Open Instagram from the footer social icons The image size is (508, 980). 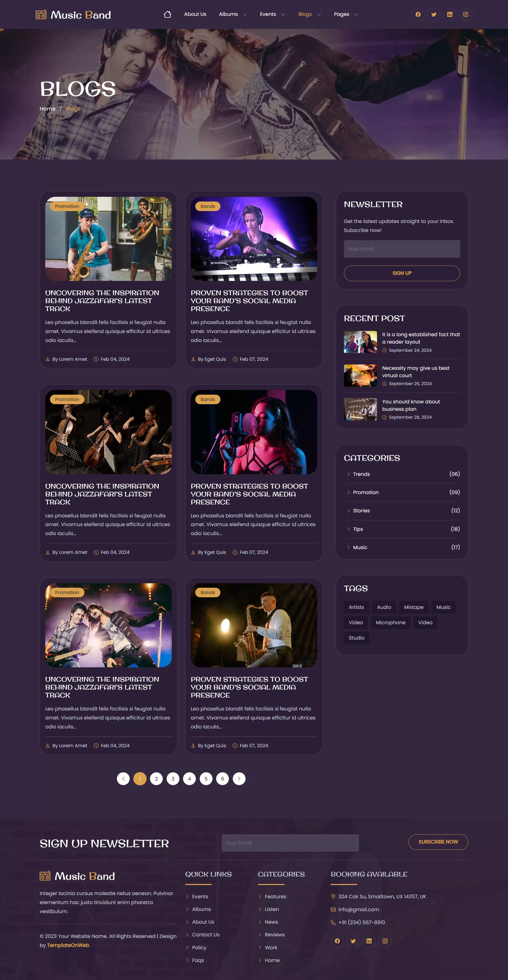click(385, 941)
